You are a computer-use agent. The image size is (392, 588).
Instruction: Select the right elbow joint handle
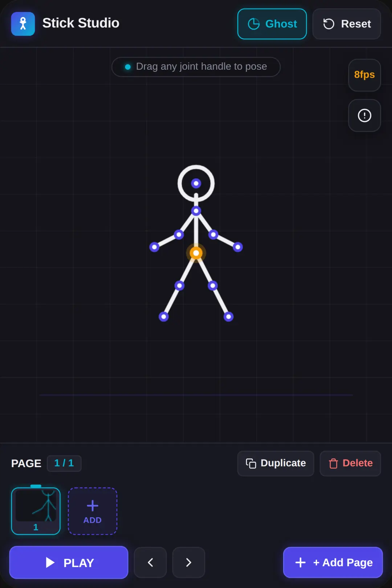click(213, 234)
